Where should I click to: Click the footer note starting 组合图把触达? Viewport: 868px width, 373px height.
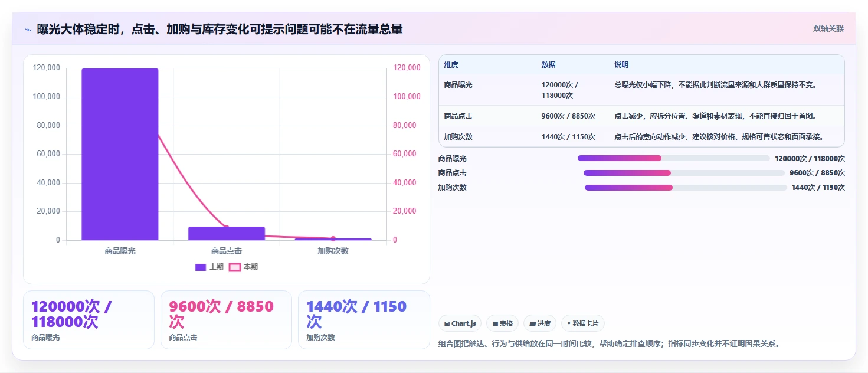611,343
